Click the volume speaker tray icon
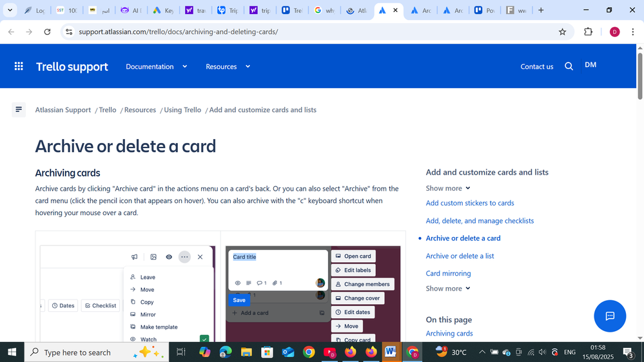The height and width of the screenshot is (362, 644). [x=542, y=352]
